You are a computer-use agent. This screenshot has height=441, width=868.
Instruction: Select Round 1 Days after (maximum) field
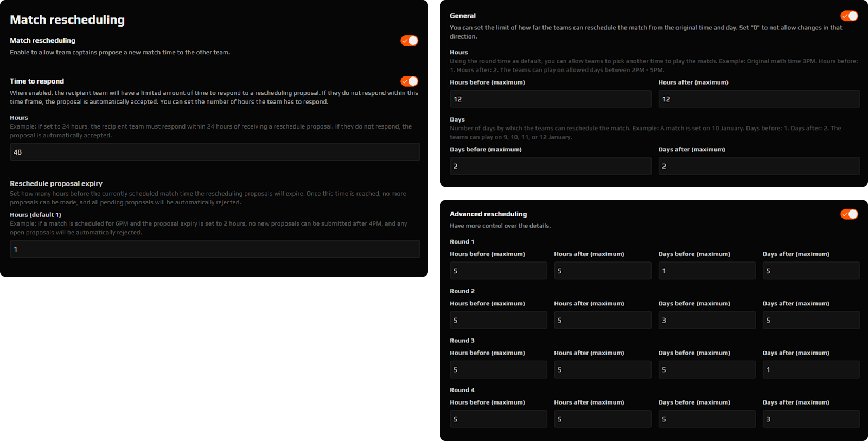click(811, 271)
